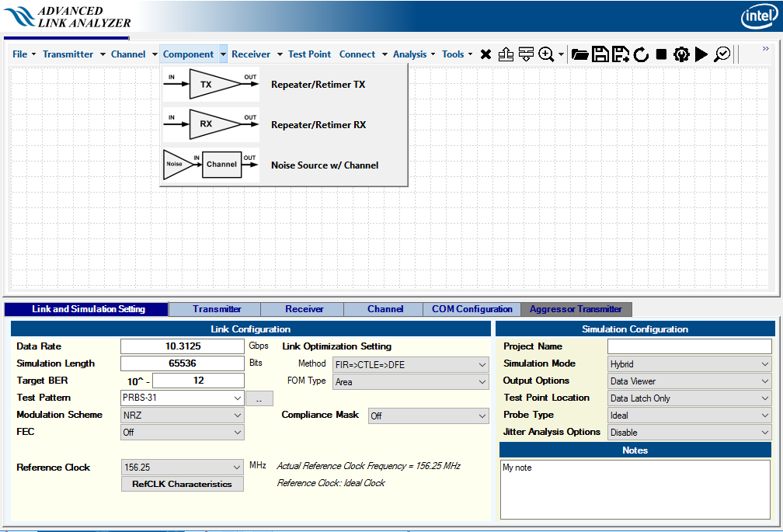Image resolution: width=783 pixels, height=532 pixels.
Task: Click the save floppy disk icon
Action: [x=600, y=54]
